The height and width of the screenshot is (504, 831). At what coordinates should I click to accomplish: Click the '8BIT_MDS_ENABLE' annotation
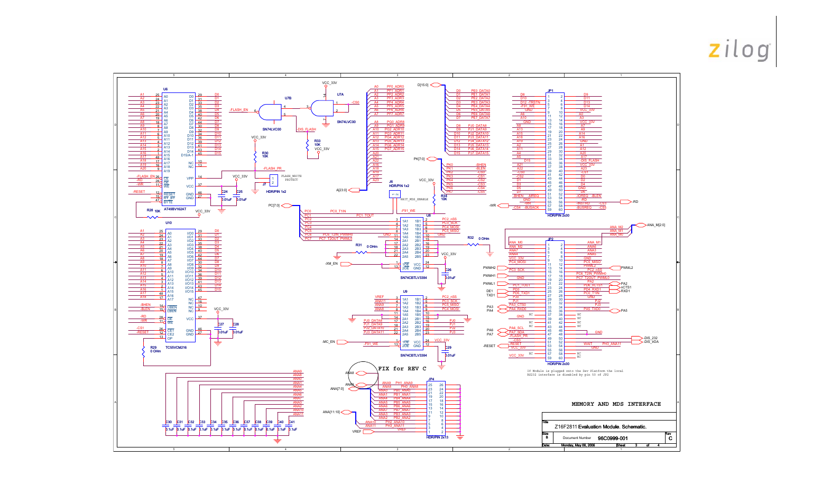[x=414, y=199]
